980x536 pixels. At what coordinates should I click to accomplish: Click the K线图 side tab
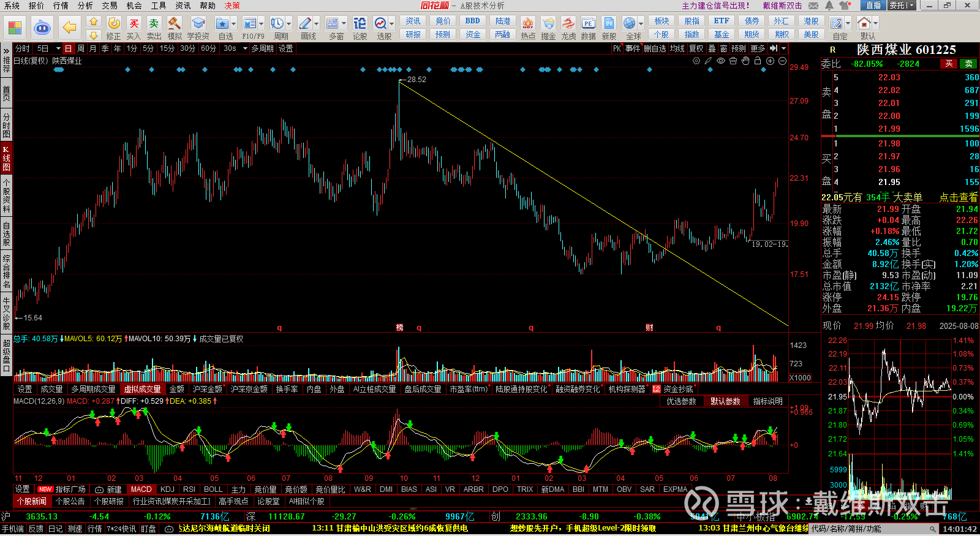[x=6, y=159]
